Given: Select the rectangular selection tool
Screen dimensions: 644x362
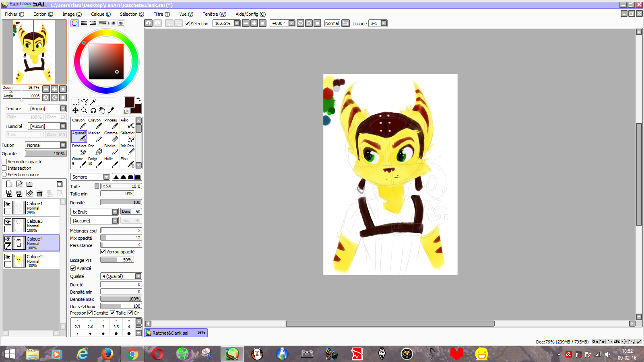Looking at the screenshot, I should pyautogui.click(x=75, y=102).
